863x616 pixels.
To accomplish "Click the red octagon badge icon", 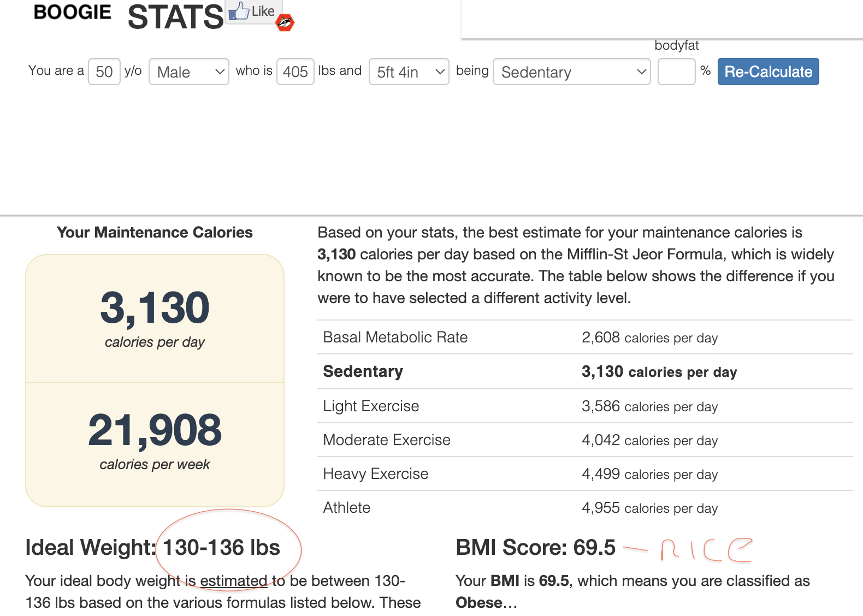I will click(x=285, y=22).
